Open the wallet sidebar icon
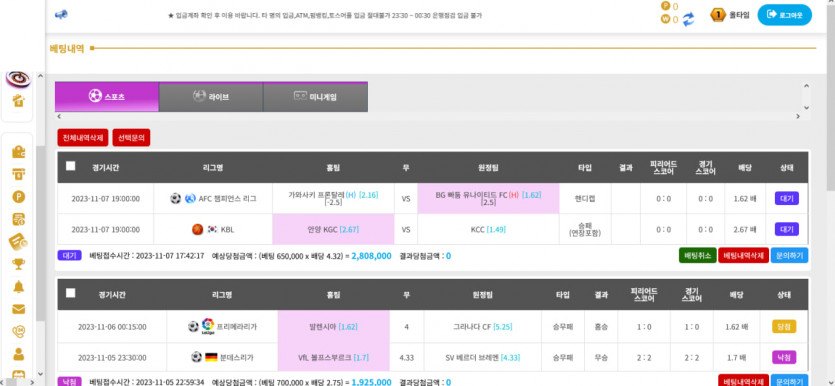Viewport: 835px width, 386px height. point(19,152)
